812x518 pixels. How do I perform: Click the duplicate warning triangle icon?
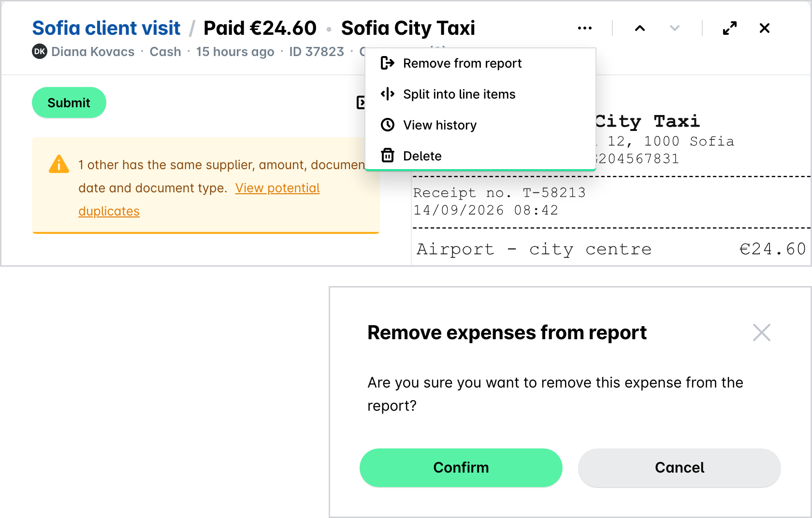click(59, 164)
